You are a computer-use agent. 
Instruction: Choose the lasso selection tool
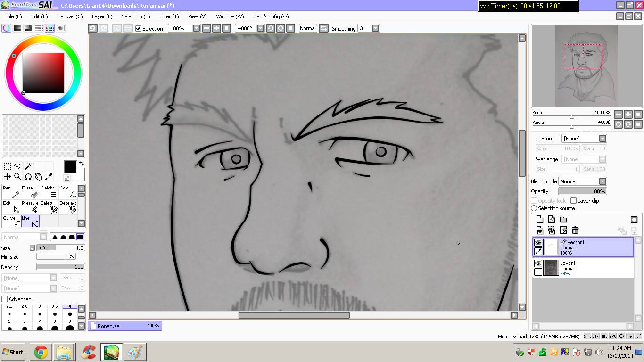tap(18, 166)
